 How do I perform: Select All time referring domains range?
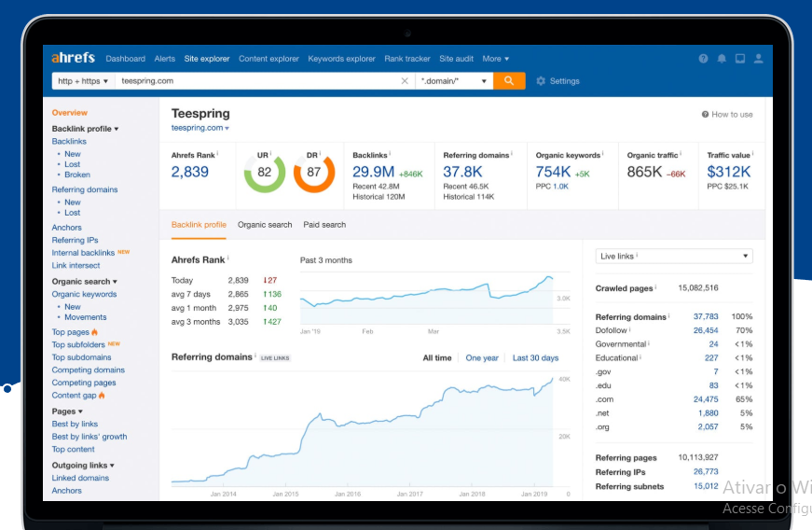[437, 358]
